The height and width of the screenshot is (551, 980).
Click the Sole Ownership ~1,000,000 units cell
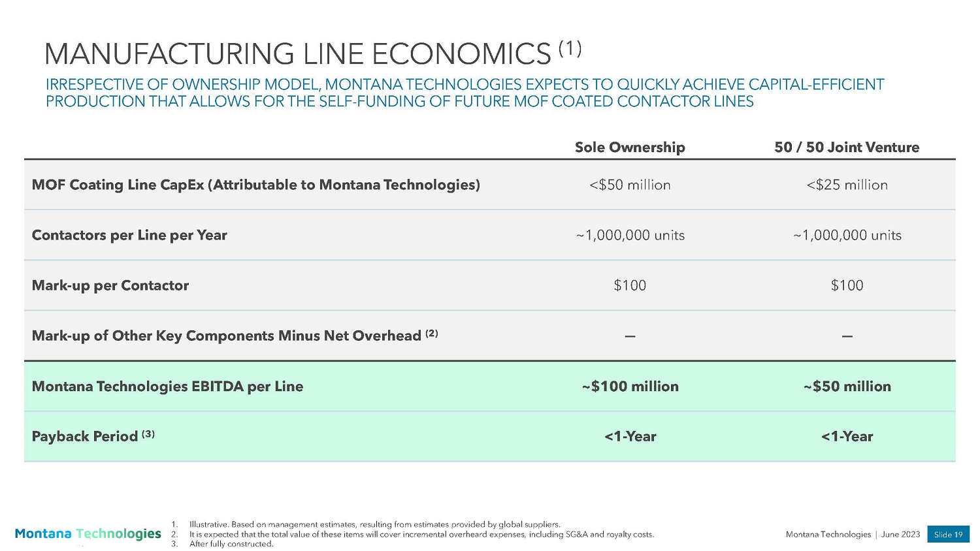pyautogui.click(x=630, y=235)
